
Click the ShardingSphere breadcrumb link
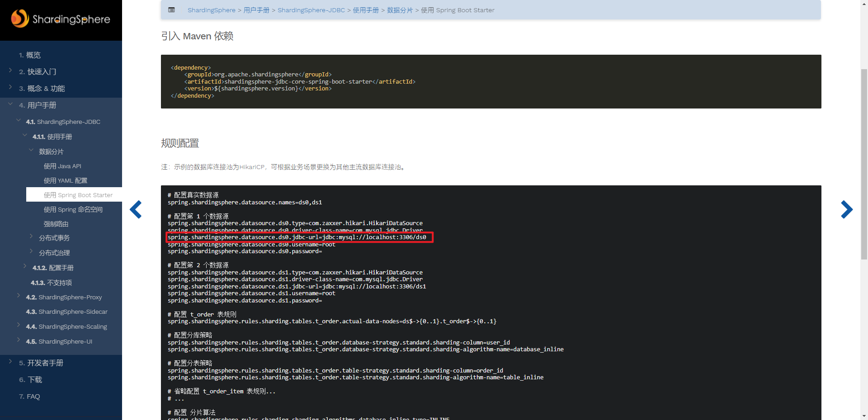[211, 10]
